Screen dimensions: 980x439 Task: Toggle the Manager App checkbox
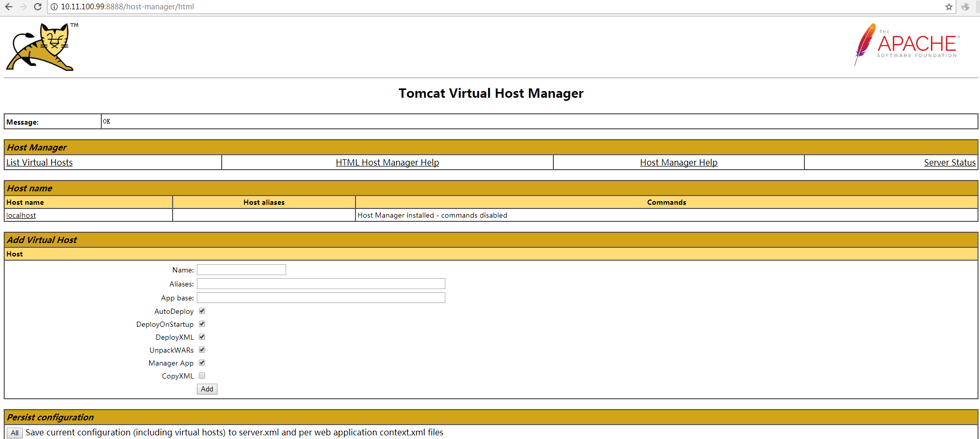click(202, 362)
